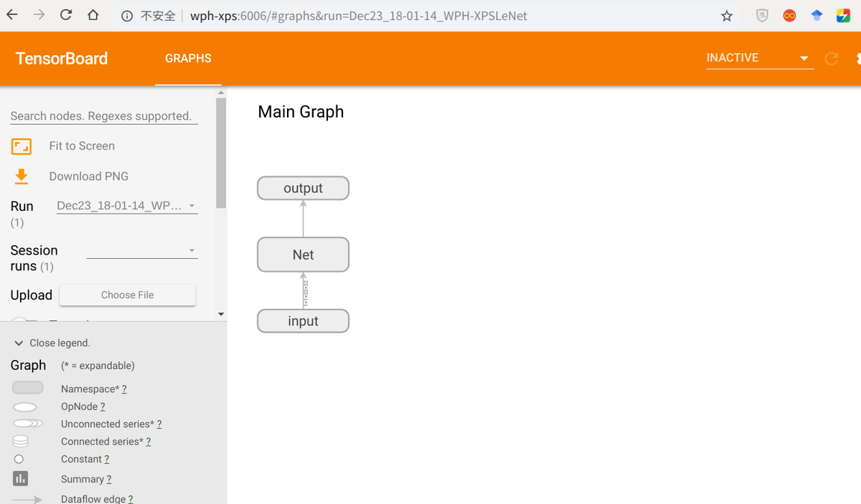Open the multicolor lightning extension icon
861x504 pixels.
point(844,16)
